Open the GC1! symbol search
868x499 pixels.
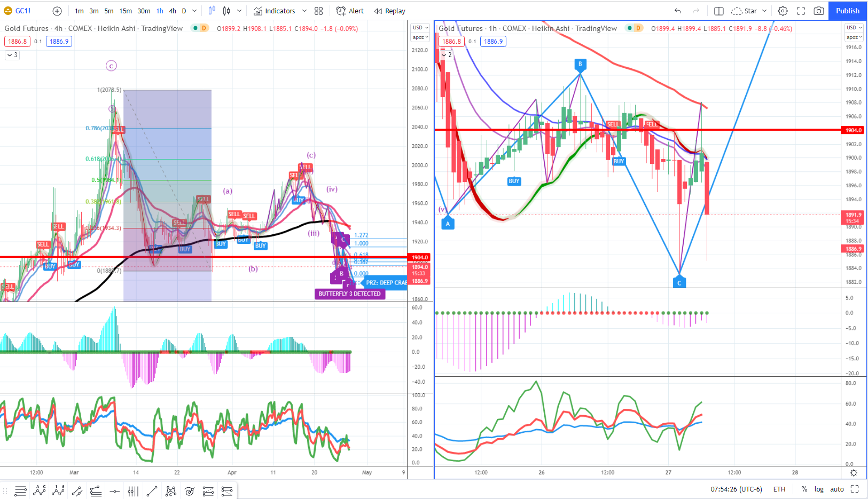(18, 11)
